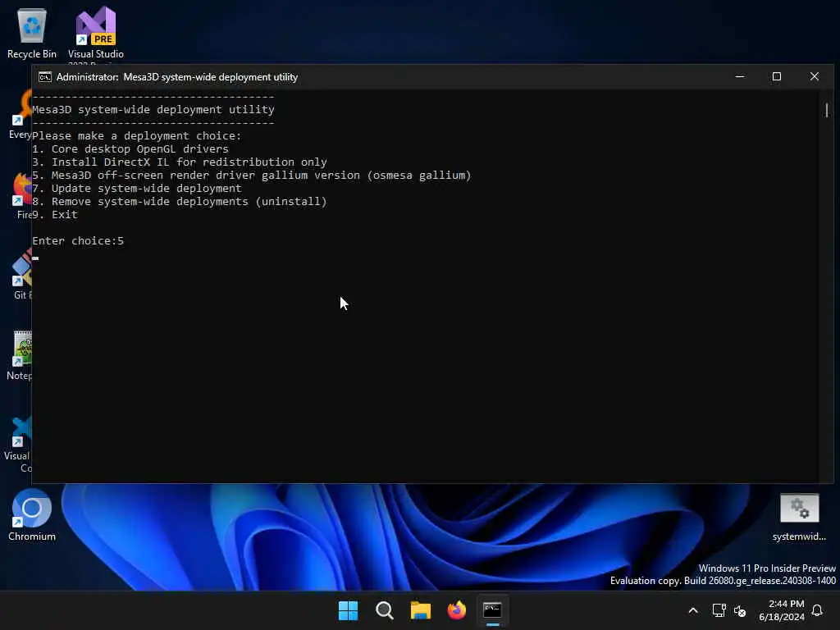Image resolution: width=840 pixels, height=630 pixels.
Task: Click the 'Core desktop OpenGL drivers' line
Action: coord(130,149)
